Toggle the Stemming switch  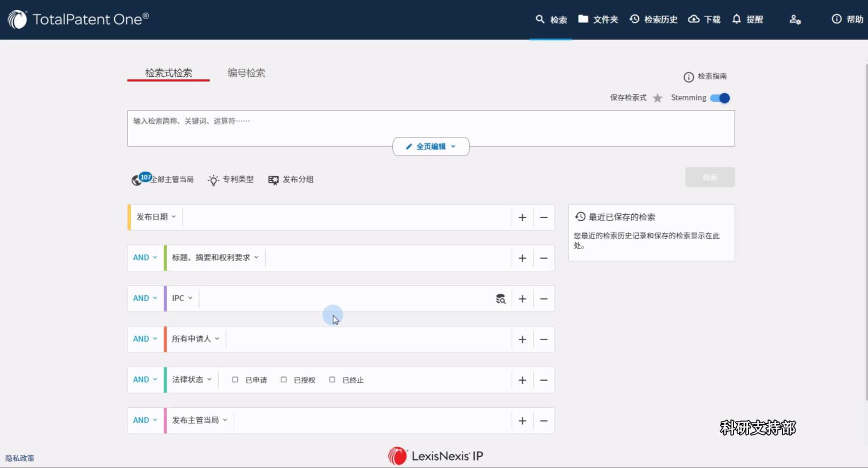click(720, 98)
